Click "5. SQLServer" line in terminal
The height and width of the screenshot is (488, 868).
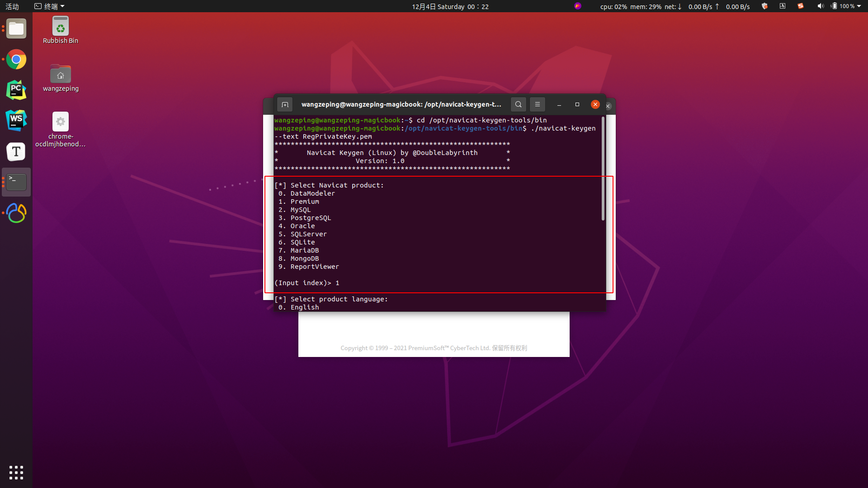coord(302,234)
